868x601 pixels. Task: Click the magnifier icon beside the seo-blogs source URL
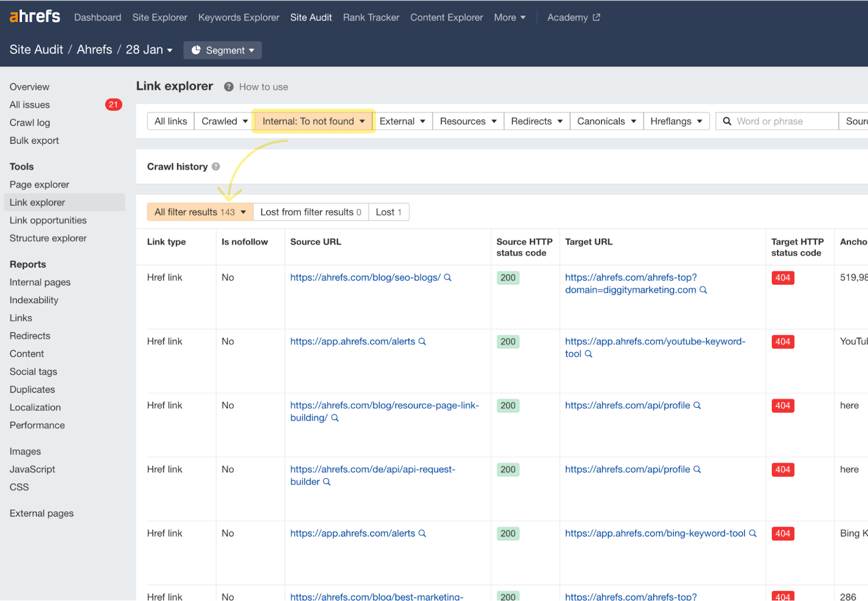click(x=448, y=277)
